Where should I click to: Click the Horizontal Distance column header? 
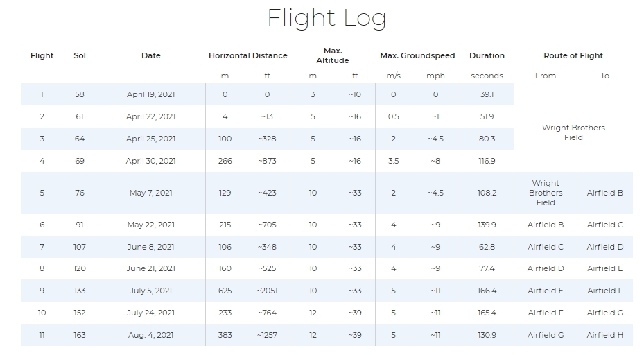click(x=247, y=55)
